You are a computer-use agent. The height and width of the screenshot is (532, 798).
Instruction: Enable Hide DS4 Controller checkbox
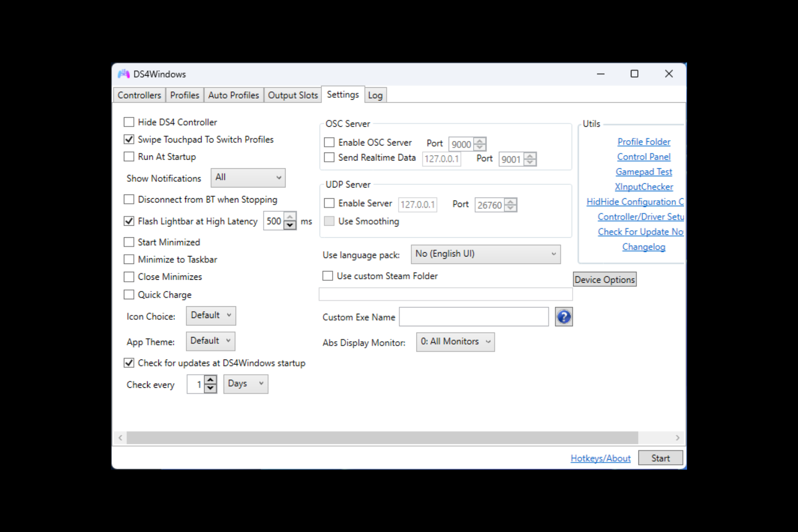click(x=129, y=122)
